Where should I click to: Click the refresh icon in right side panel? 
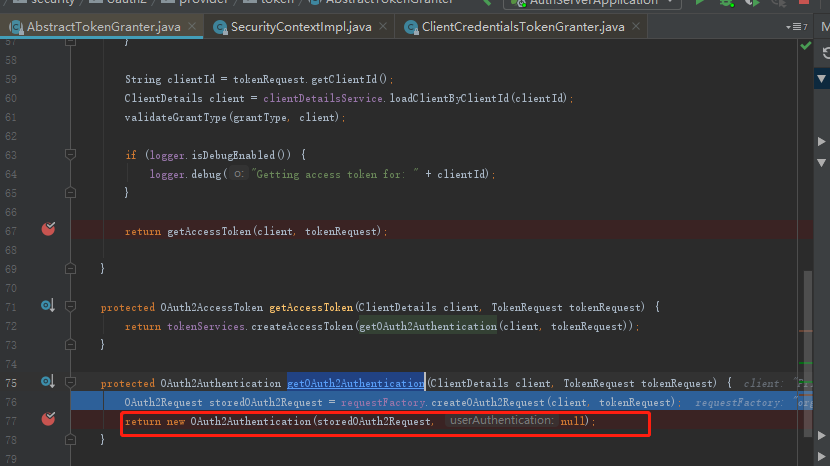[x=826, y=52]
